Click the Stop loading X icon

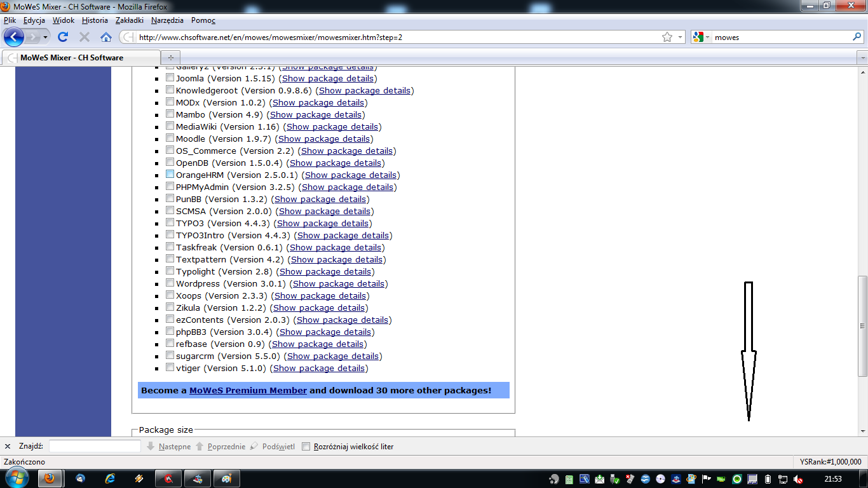coord(84,37)
